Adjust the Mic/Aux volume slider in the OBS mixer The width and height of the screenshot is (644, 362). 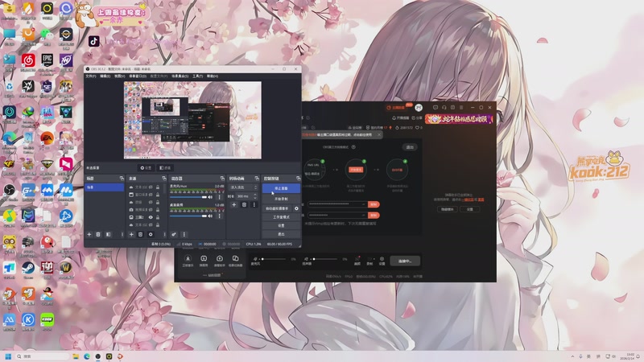tap(188, 197)
